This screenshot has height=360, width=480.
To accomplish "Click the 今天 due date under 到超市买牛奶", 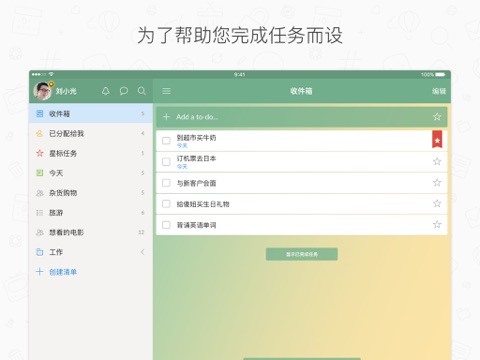I will point(182,146).
